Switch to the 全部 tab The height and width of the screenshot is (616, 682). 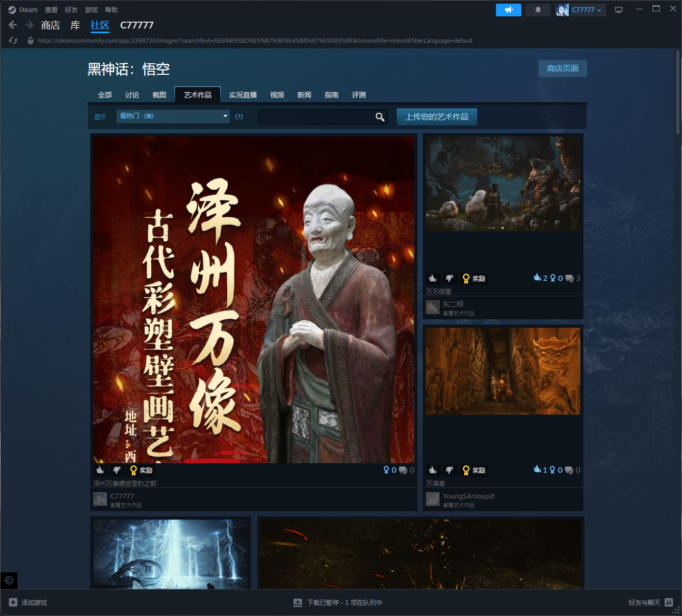pyautogui.click(x=105, y=95)
